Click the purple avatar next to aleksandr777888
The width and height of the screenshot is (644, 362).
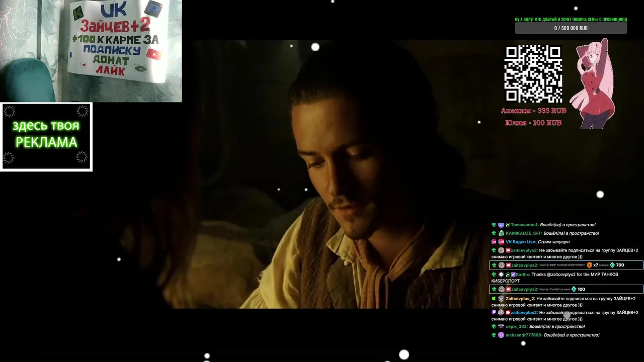[501, 335]
